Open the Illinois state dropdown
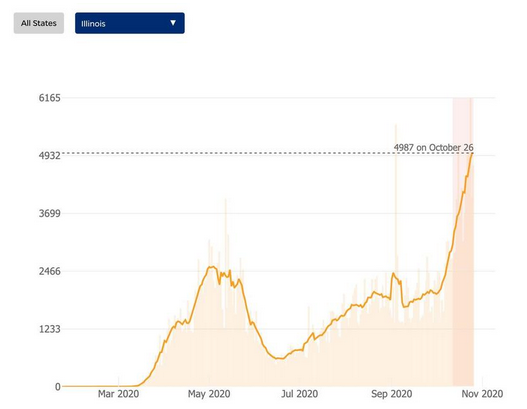The height and width of the screenshot is (409, 527). 130,23
